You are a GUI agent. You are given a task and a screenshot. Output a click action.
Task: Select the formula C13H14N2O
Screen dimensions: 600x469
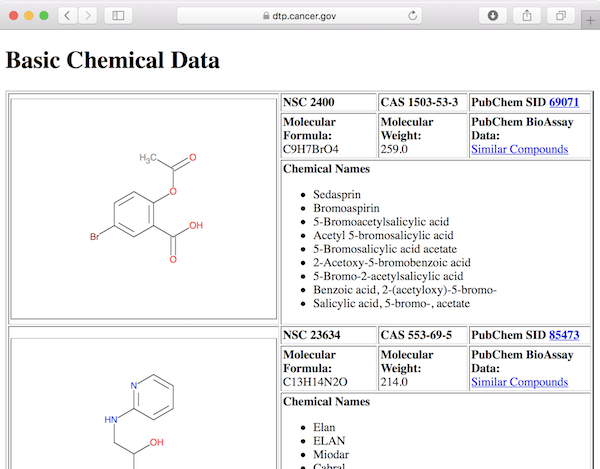coord(315,382)
